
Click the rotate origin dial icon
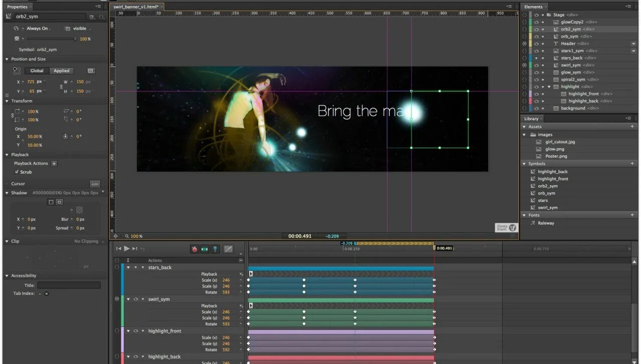click(x=65, y=136)
